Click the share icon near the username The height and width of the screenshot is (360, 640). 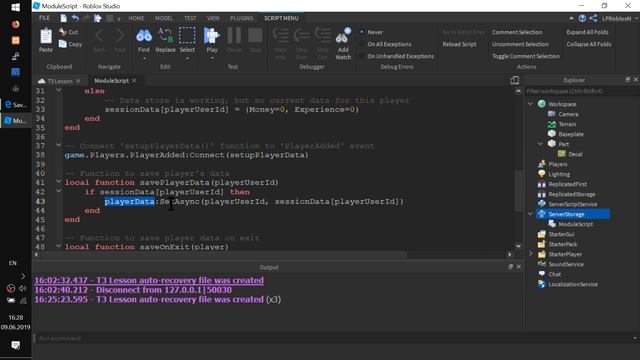coord(593,18)
